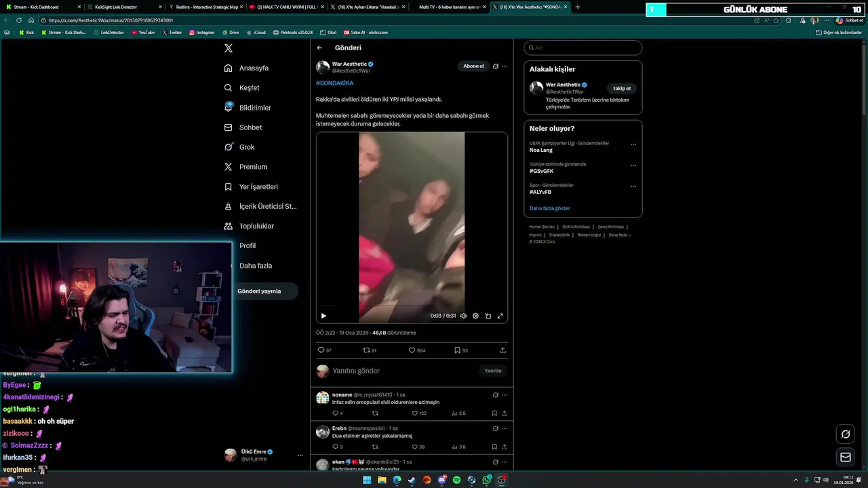Open three-dot menu on Erebn's reply
Screen dimensions: 868x488
pos(505,428)
